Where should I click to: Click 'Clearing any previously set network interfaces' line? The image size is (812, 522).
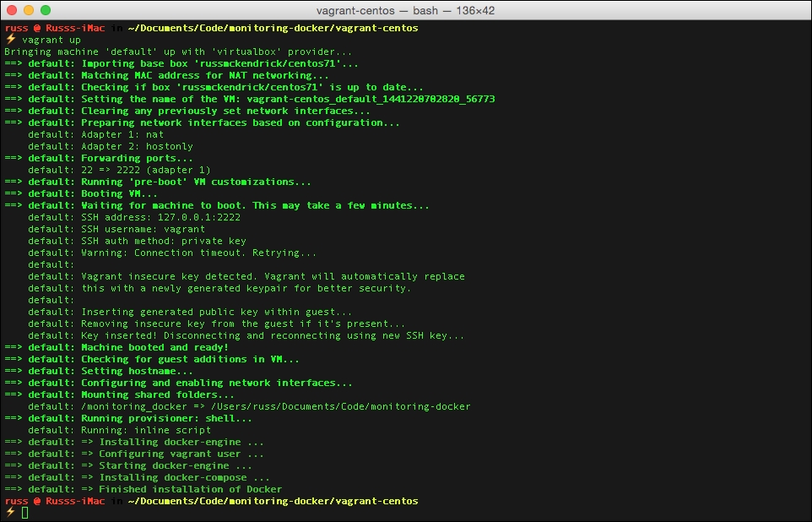pyautogui.click(x=187, y=111)
